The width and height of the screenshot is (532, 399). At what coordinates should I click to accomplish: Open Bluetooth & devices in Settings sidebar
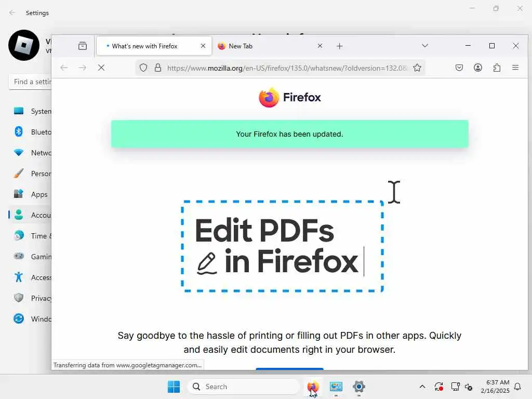(30, 131)
